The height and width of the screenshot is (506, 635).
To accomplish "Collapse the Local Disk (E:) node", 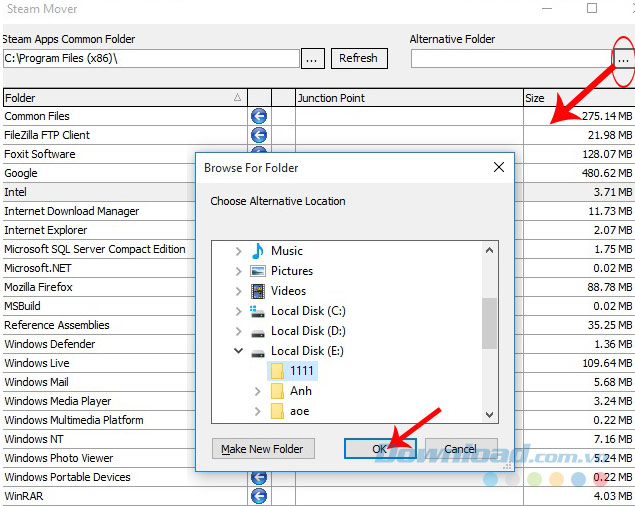I will tap(238, 351).
